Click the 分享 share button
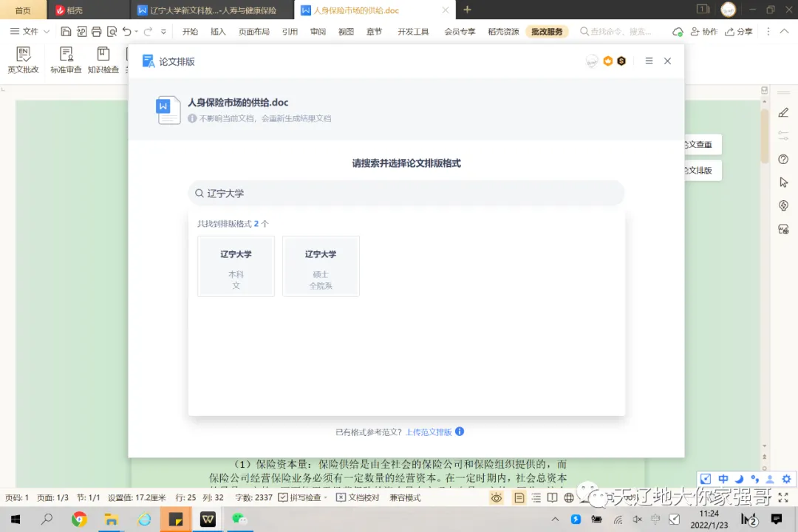Screen dimensions: 798x532 [x=738, y=32]
